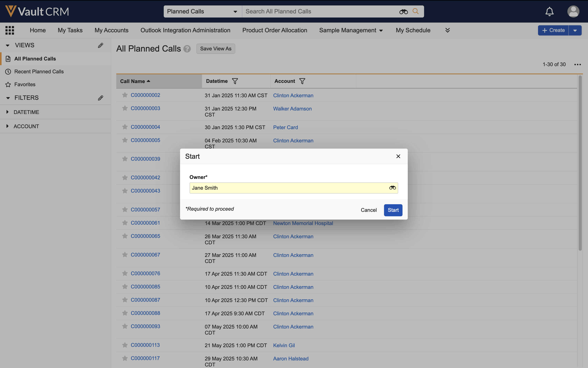Image resolution: width=588 pixels, height=368 pixels.
Task: Click the orange search magnifier icon
Action: point(416,11)
